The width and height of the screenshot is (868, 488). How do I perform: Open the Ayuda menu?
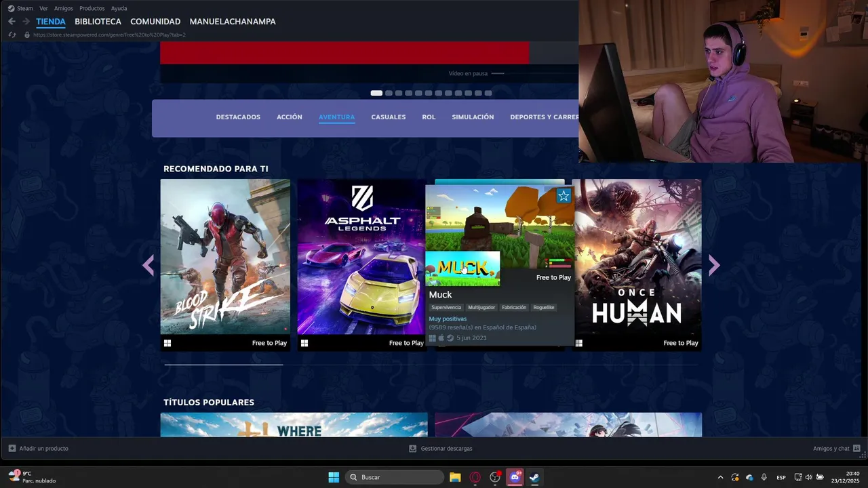[119, 8]
